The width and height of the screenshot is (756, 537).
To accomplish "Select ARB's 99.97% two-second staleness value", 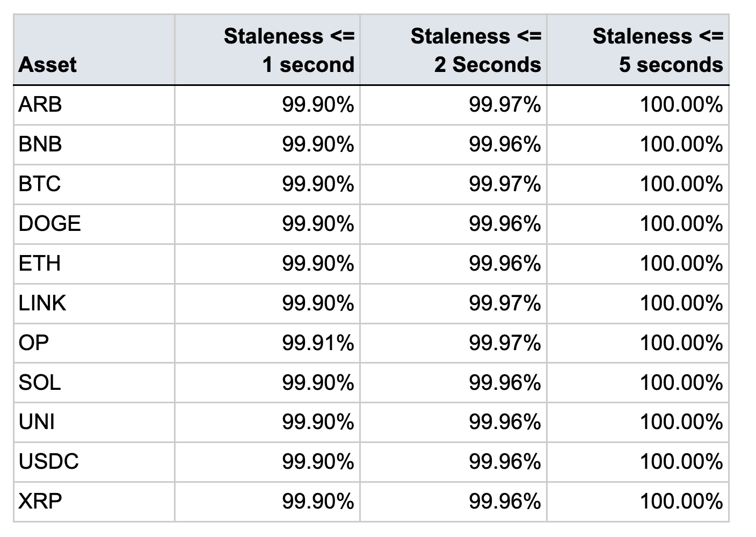I will (505, 104).
